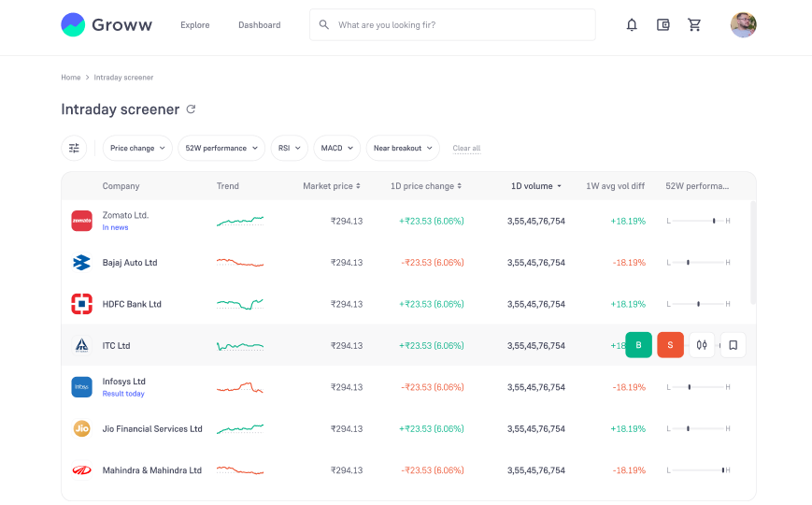The height and width of the screenshot is (505, 812).
Task: Click the 1W avg vol diff header
Action: point(615,185)
